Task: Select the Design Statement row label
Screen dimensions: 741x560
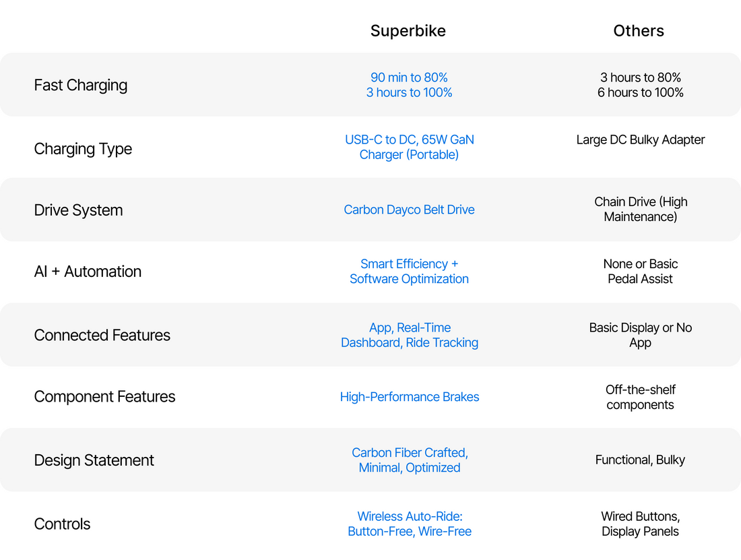Action: pyautogui.click(x=94, y=460)
